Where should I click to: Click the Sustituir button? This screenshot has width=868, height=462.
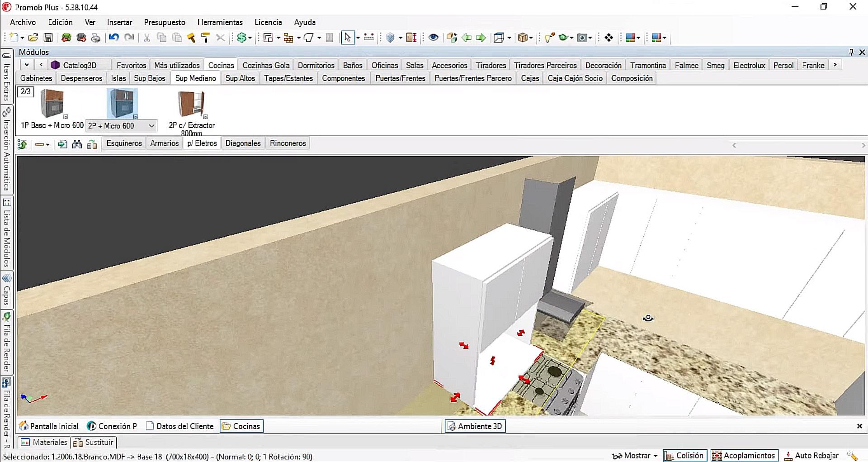coord(94,442)
